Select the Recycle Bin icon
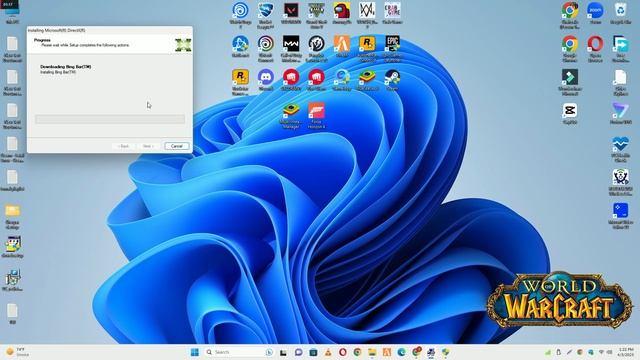This screenshot has height=360, width=640. coord(621,12)
